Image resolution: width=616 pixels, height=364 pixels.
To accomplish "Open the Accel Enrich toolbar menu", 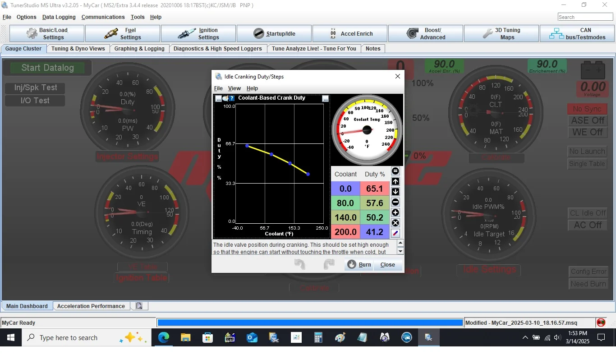I will tap(350, 34).
